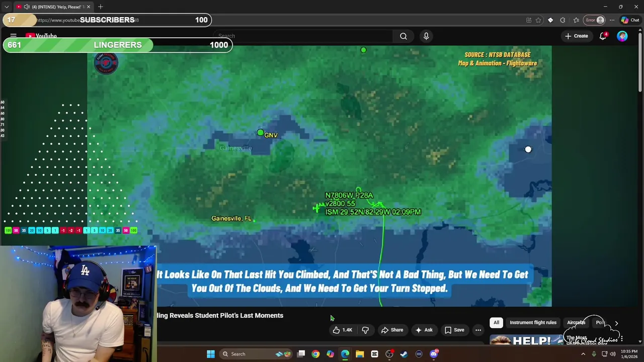
Task: Click the YouTube search magnifier button
Action: tap(404, 36)
